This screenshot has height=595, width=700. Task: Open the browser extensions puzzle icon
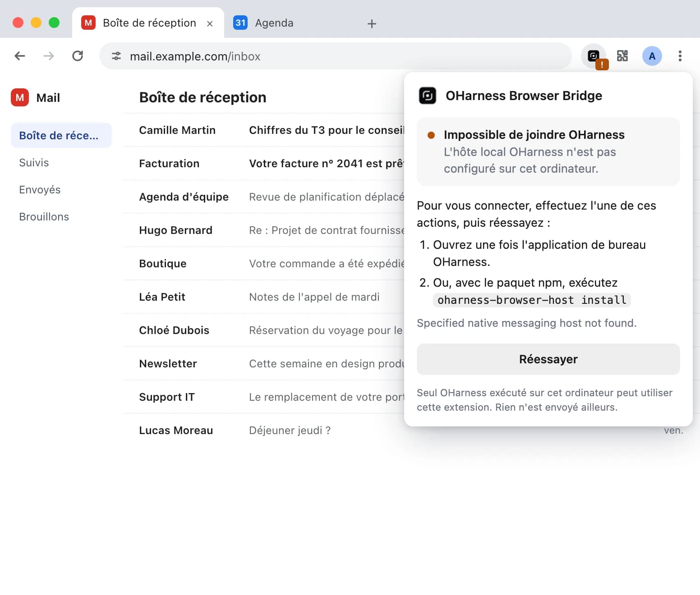point(622,56)
